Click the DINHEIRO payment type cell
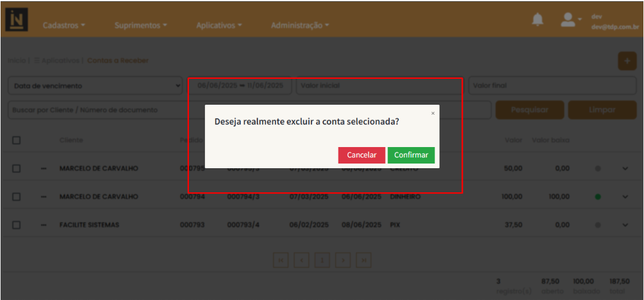Viewport: 644px width, 300px height. click(x=405, y=196)
